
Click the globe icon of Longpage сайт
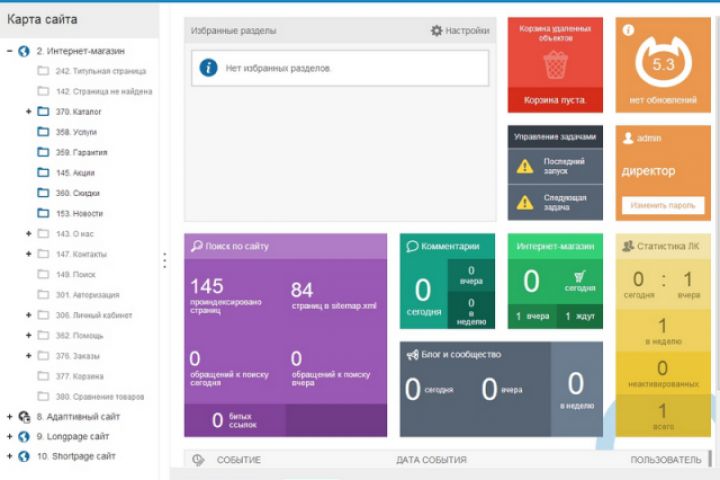(24, 436)
